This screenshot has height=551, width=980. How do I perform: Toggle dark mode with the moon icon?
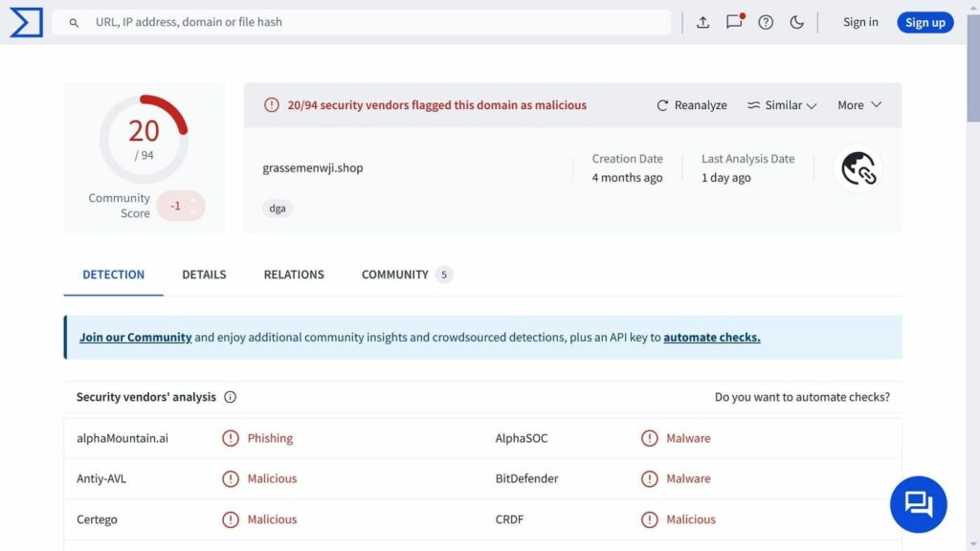[x=796, y=22]
